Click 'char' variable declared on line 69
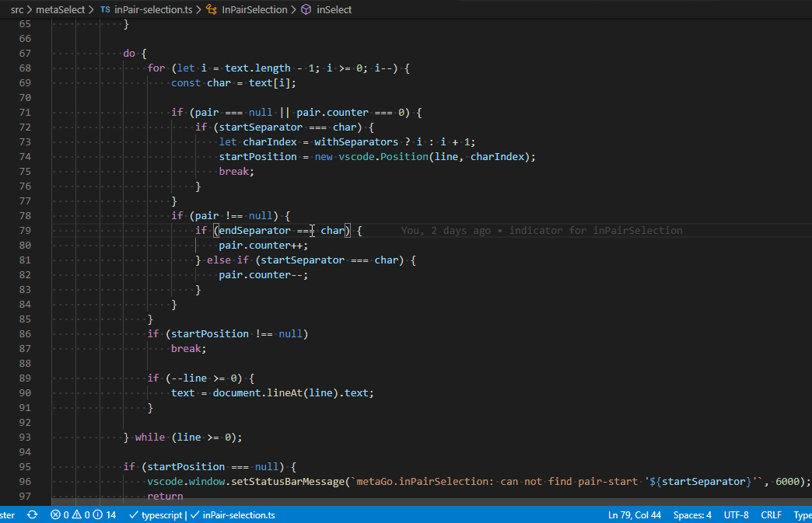 [x=219, y=83]
